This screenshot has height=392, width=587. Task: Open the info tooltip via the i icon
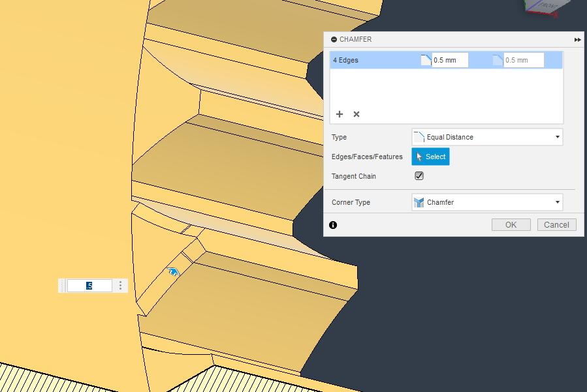pyautogui.click(x=333, y=224)
